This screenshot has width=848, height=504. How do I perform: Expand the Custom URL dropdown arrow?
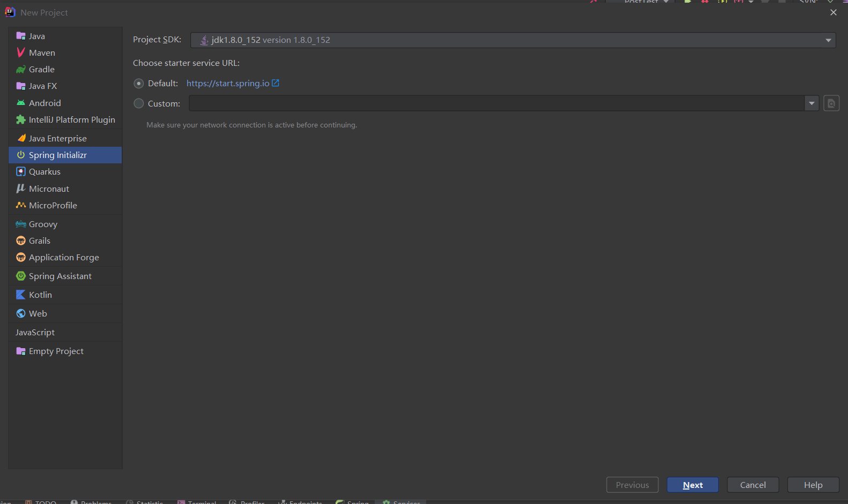point(812,103)
